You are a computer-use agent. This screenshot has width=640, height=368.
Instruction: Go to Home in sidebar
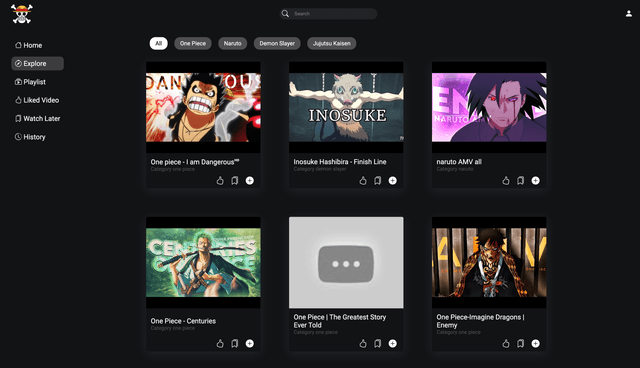point(29,45)
